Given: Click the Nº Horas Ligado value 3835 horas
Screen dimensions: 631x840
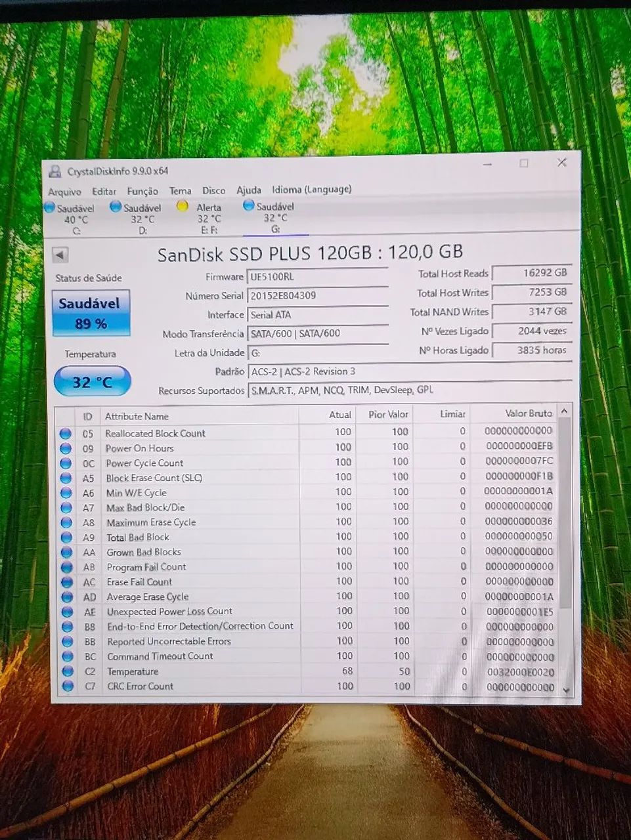Looking at the screenshot, I should [x=532, y=350].
